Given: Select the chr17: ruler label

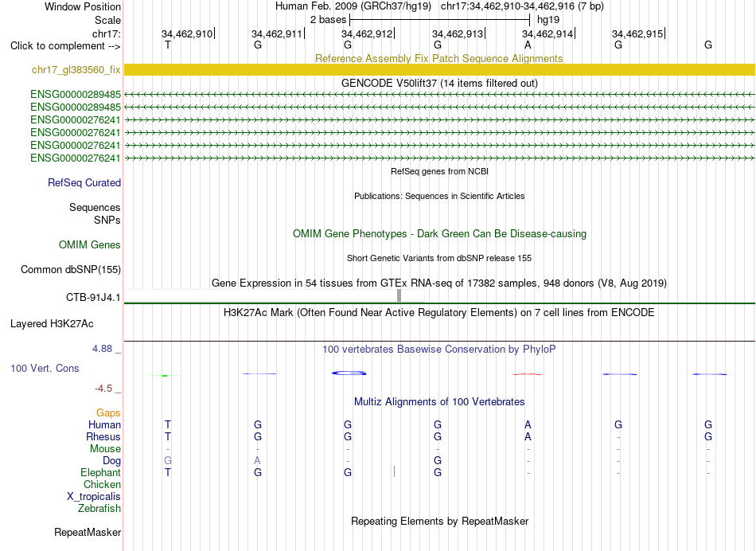Looking at the screenshot, I should pyautogui.click(x=107, y=33).
